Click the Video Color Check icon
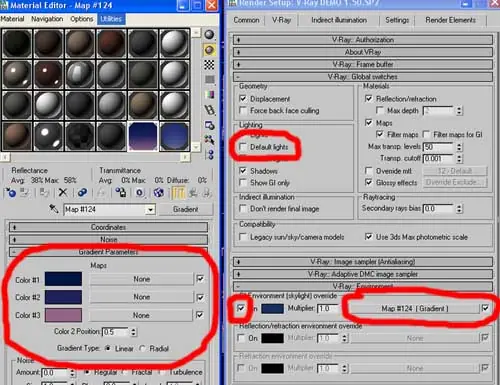Viewport: 500px width, 385px height. (x=209, y=94)
